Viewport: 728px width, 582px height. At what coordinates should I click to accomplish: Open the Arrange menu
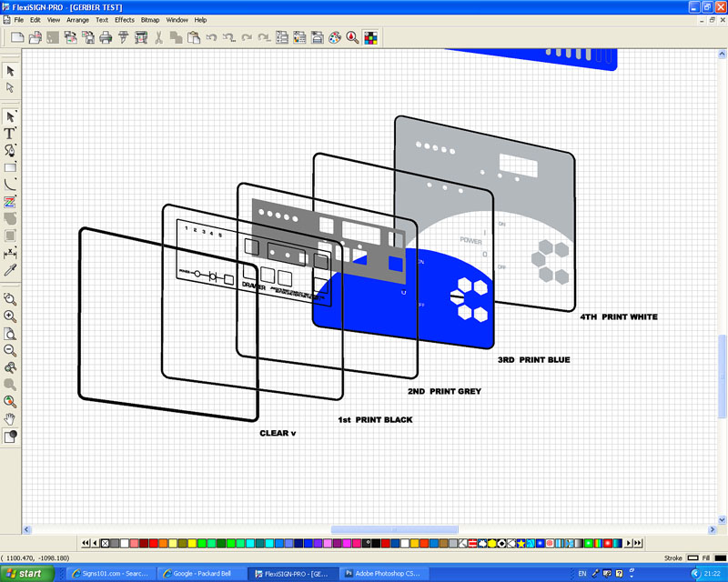pyautogui.click(x=77, y=20)
